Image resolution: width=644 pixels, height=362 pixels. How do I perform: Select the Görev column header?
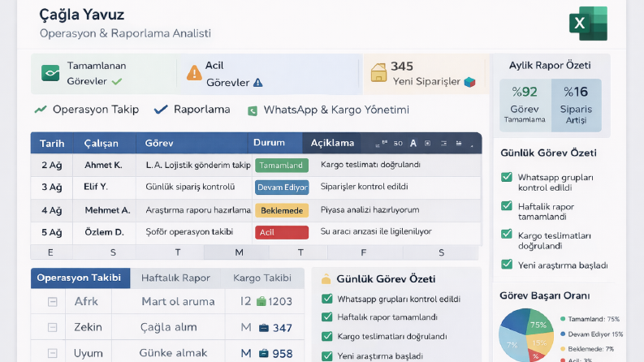point(192,143)
